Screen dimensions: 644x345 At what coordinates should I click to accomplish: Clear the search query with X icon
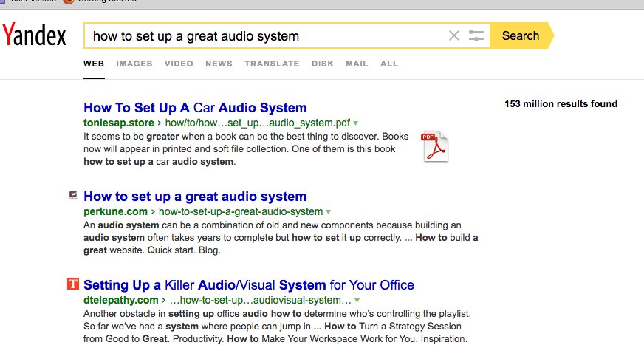454,35
